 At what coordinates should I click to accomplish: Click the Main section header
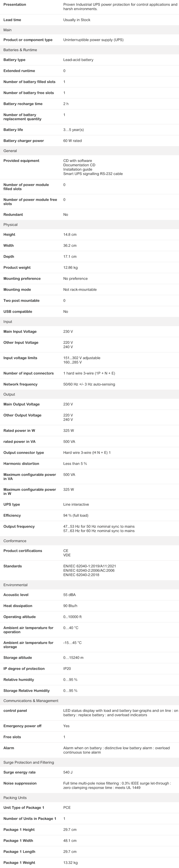click(x=7, y=30)
